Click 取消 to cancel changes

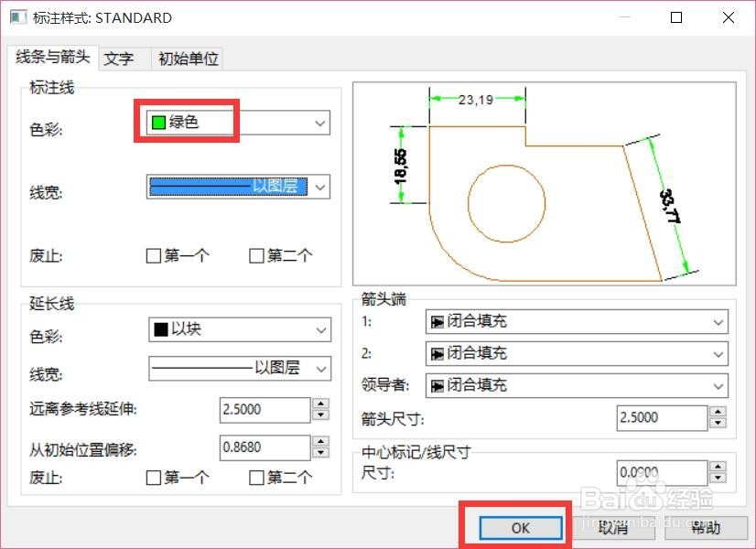click(614, 527)
